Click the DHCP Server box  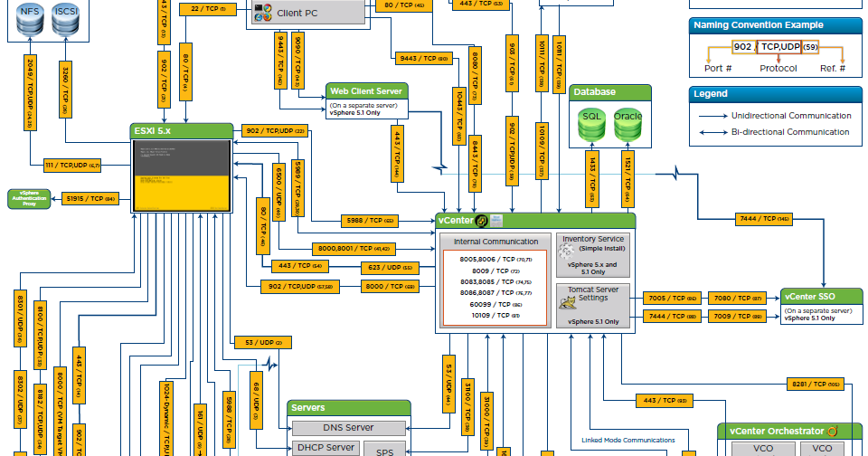click(x=325, y=448)
